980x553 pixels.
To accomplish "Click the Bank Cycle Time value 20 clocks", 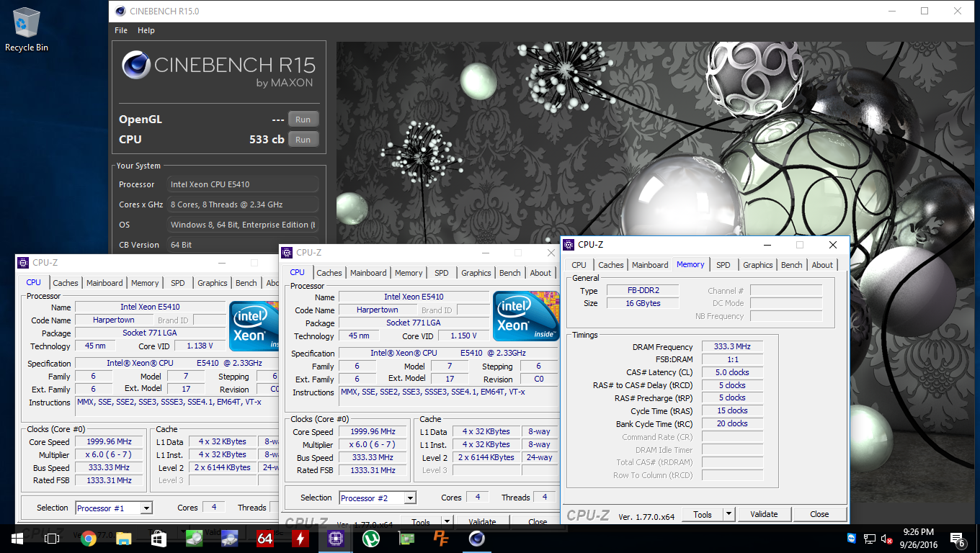I will 733,423.
